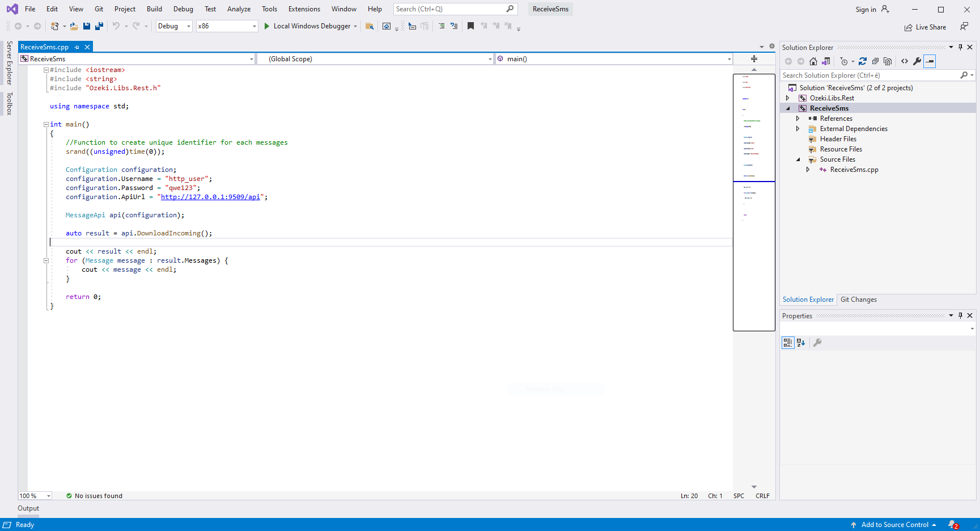Click the Categorized icon in Properties
Screen dimensions: 980x531
(x=788, y=343)
